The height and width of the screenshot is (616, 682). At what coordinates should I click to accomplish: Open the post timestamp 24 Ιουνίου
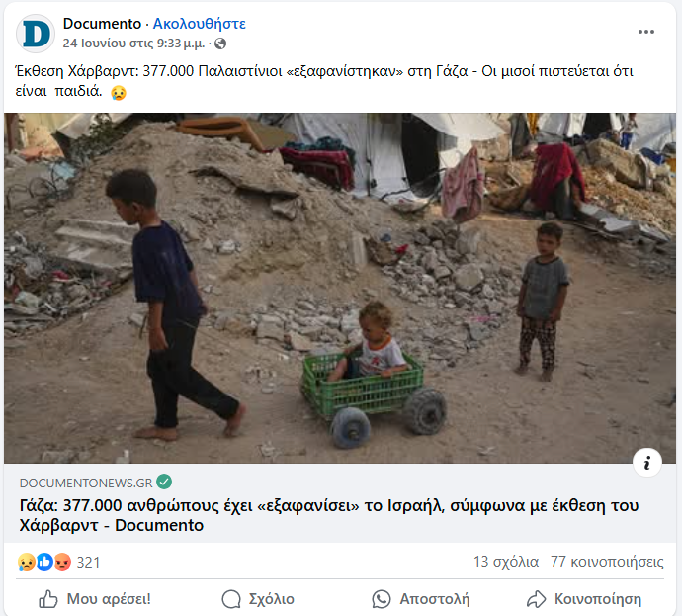[133, 44]
